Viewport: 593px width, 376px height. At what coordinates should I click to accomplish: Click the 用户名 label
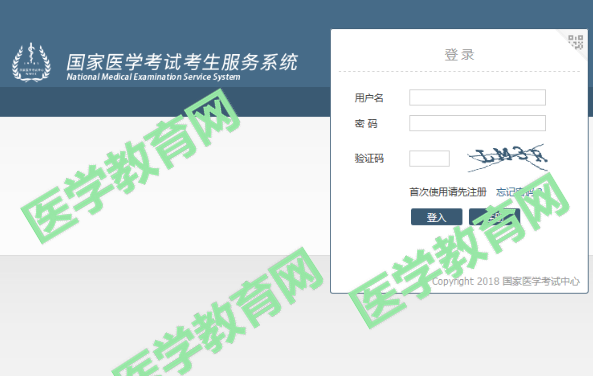369,98
